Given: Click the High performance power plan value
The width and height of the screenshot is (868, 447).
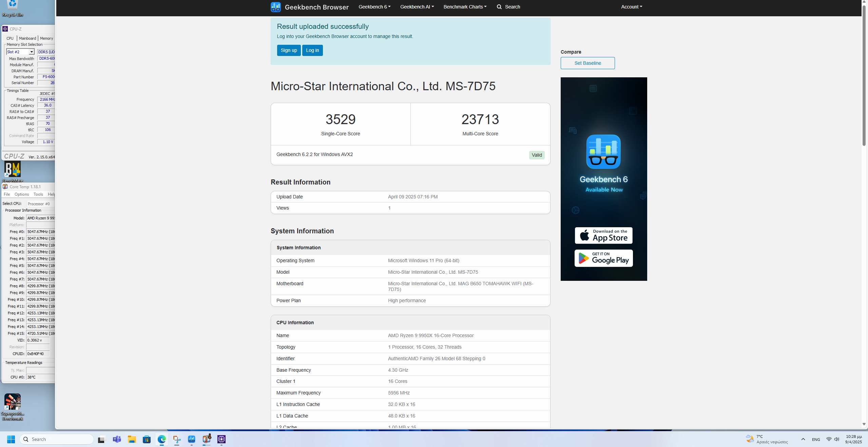Looking at the screenshot, I should [x=407, y=300].
